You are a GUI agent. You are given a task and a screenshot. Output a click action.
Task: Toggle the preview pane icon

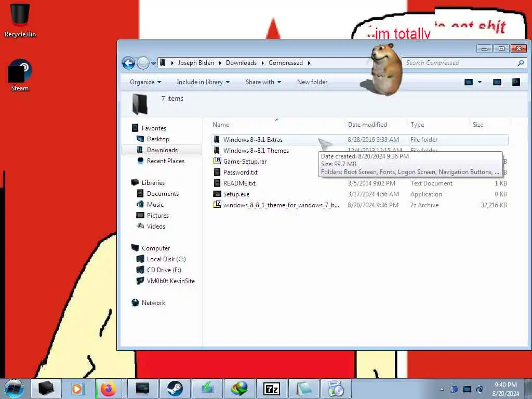coord(497,82)
